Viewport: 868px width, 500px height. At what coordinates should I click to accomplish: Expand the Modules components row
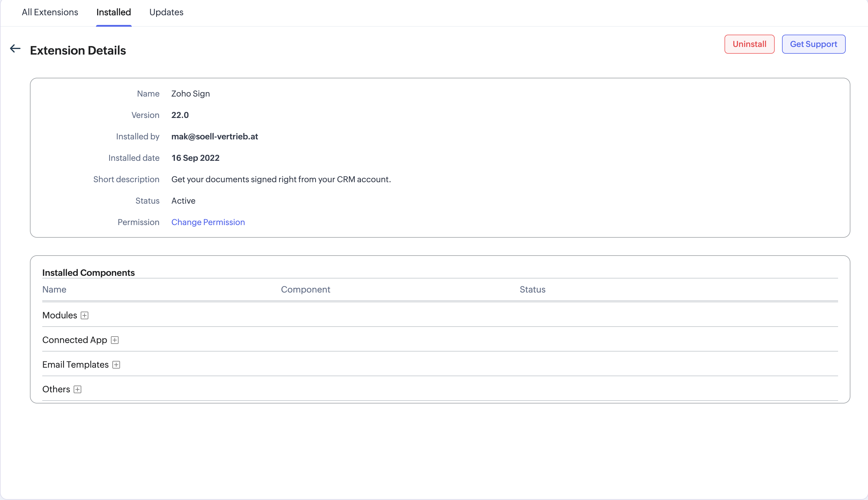point(85,315)
